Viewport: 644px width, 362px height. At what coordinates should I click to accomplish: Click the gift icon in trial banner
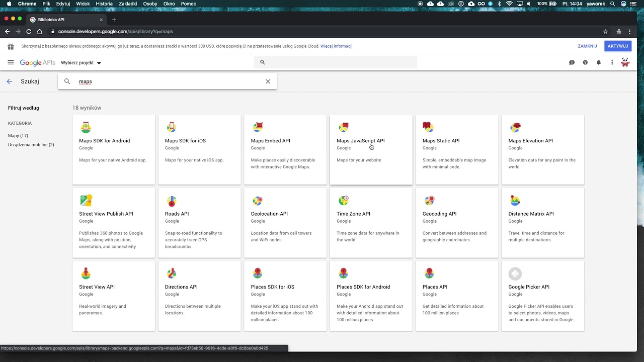pyautogui.click(x=11, y=46)
